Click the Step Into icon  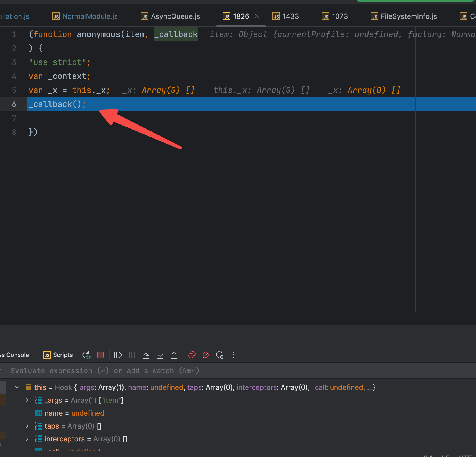(160, 355)
